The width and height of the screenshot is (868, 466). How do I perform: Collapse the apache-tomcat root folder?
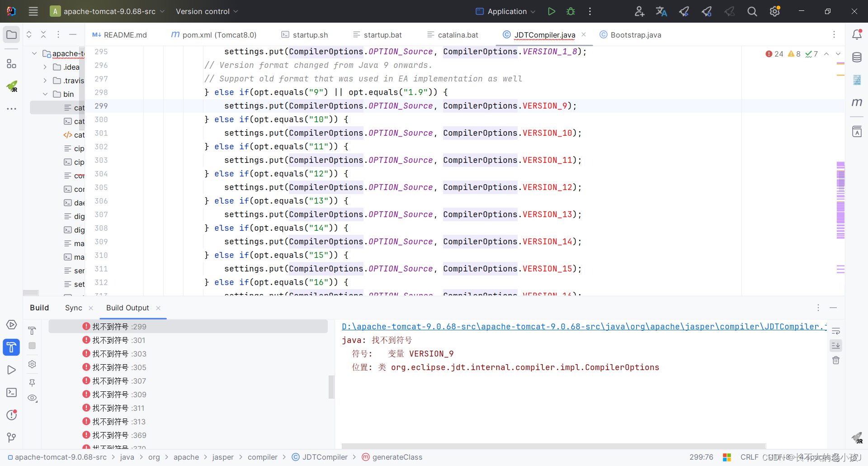(x=34, y=53)
